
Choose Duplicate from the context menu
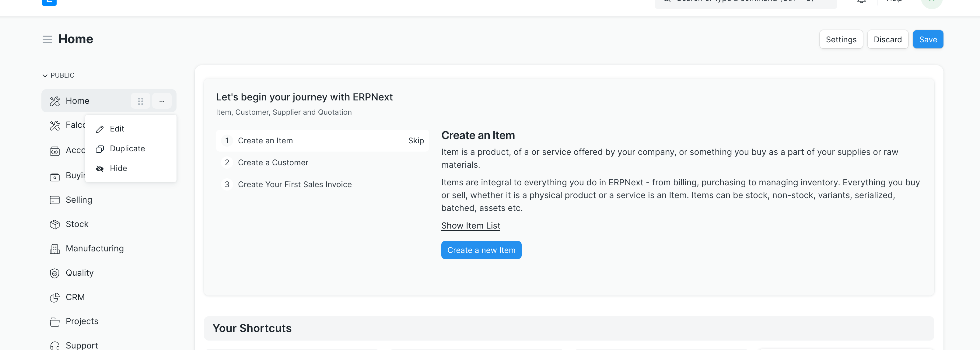[131, 149]
